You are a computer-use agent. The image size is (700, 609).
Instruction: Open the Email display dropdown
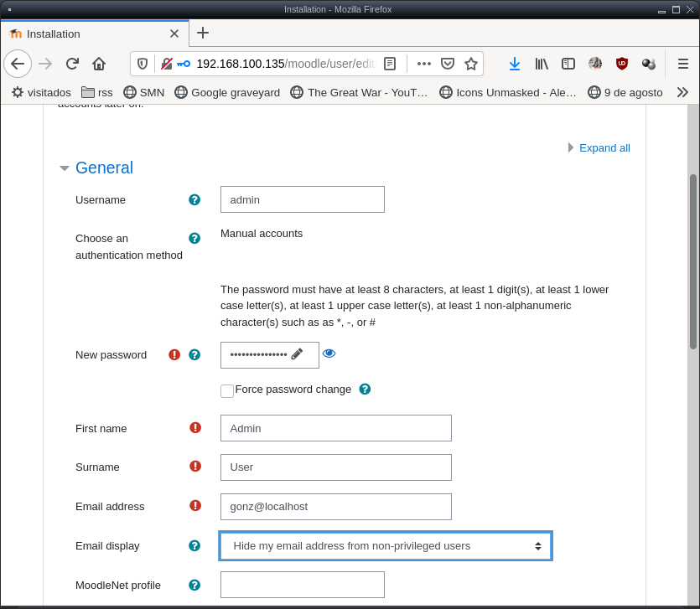point(386,545)
